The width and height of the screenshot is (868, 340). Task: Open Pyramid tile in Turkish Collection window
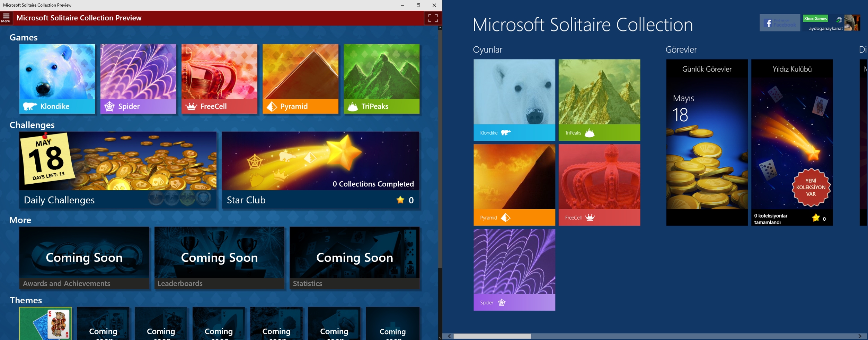[514, 185]
